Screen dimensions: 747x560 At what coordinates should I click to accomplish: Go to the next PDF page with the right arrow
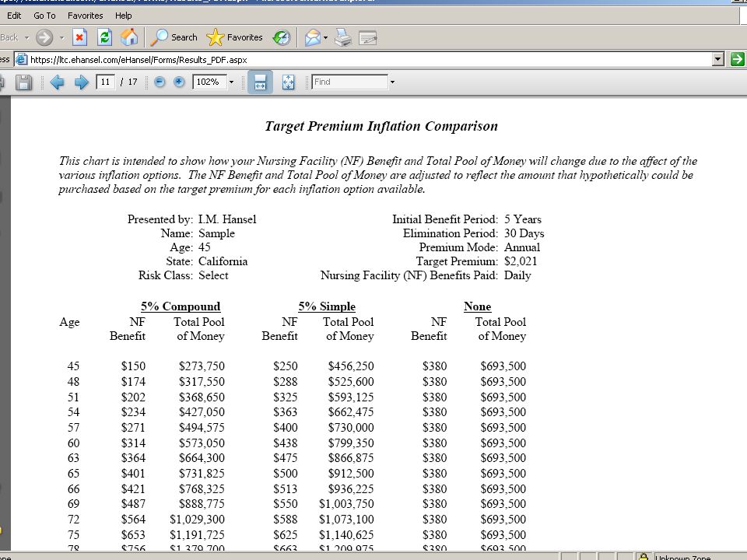[x=82, y=82]
